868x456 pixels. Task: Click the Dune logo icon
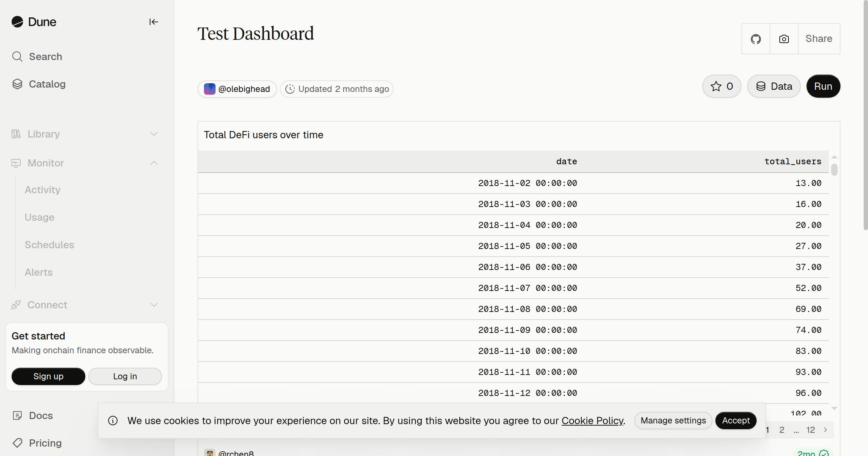coord(17,22)
